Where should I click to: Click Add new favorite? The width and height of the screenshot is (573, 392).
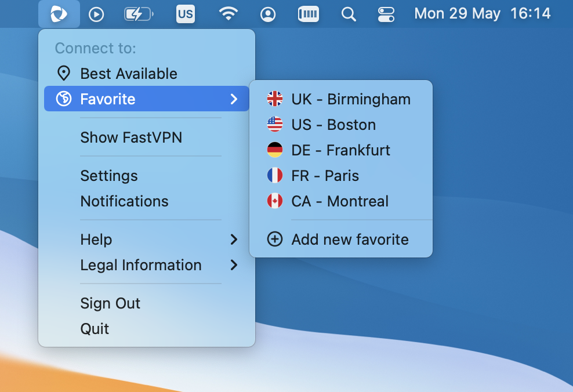(341, 239)
